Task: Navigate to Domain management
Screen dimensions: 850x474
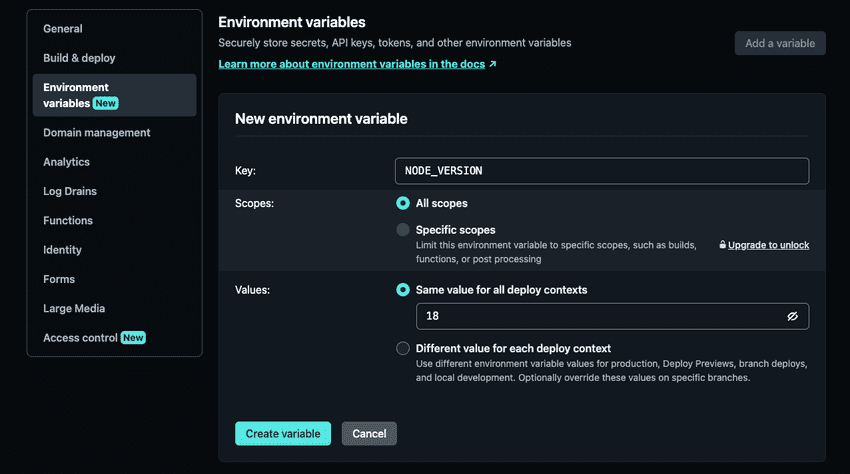Action: [97, 133]
